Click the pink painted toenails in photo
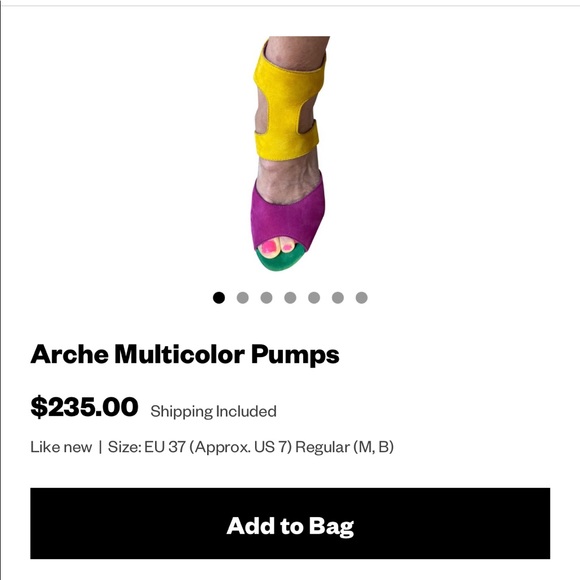 pyautogui.click(x=277, y=246)
